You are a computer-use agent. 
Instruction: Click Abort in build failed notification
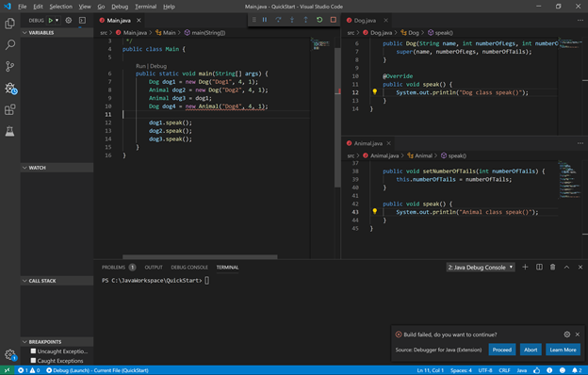[x=531, y=350]
